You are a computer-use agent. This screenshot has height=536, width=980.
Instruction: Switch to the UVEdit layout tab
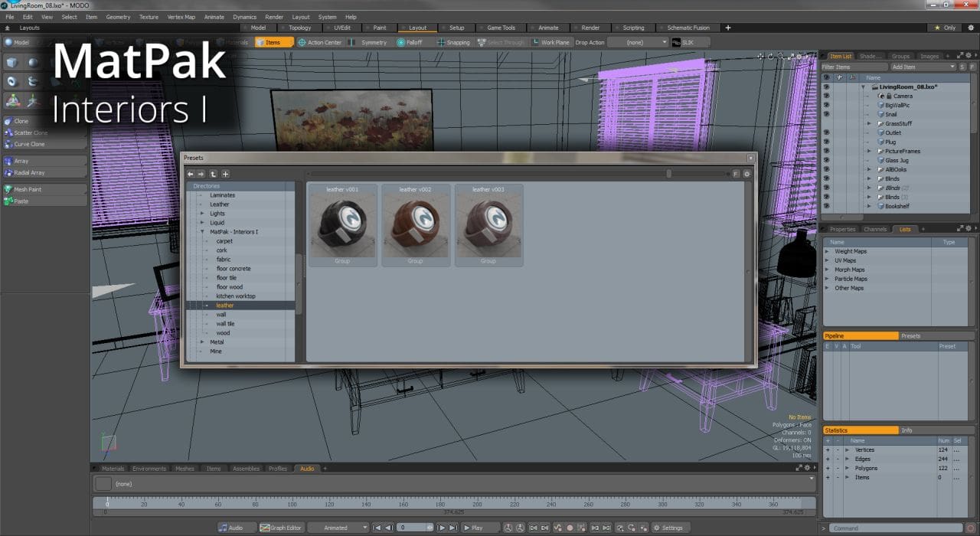point(342,28)
